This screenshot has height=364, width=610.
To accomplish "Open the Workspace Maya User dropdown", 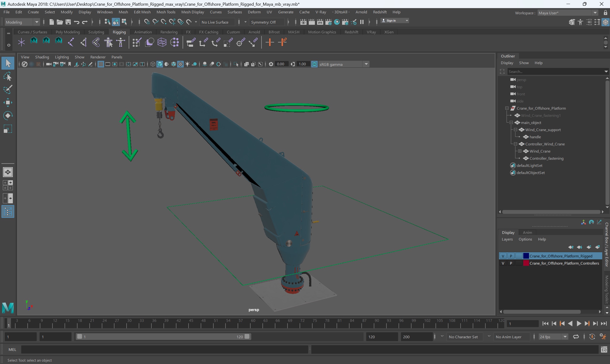I will [568, 13].
